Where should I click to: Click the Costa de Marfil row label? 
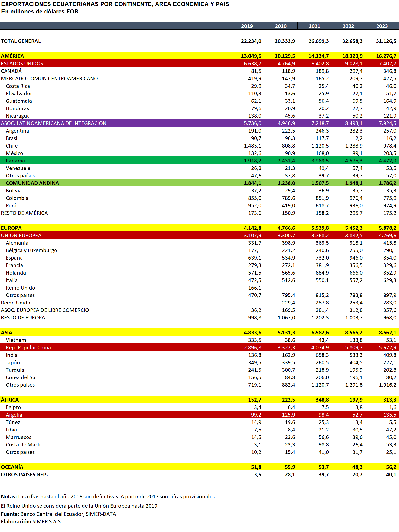point(24,445)
